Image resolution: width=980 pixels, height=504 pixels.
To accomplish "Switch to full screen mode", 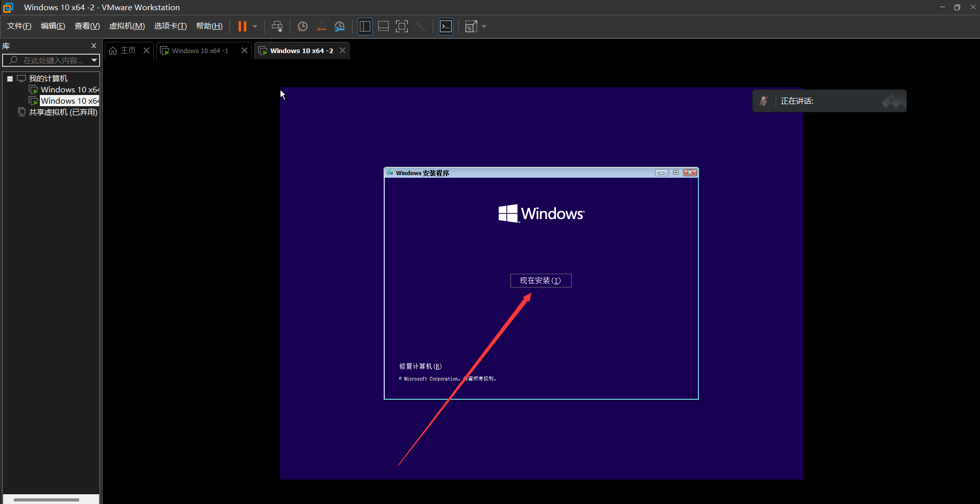I will (402, 27).
